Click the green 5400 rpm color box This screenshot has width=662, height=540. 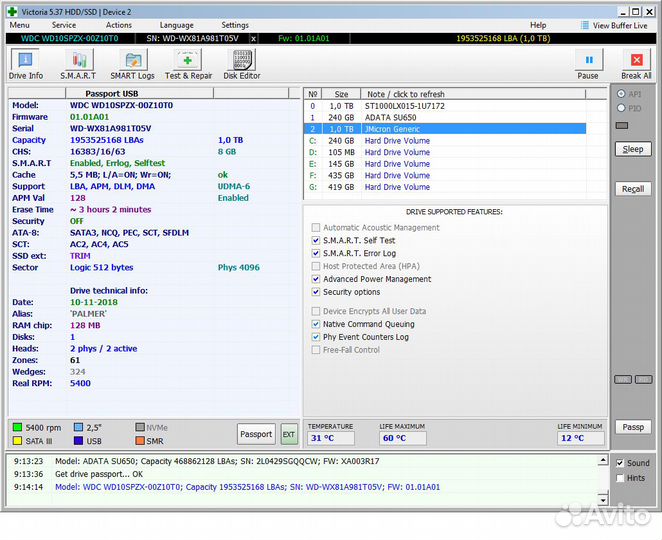click(17, 427)
